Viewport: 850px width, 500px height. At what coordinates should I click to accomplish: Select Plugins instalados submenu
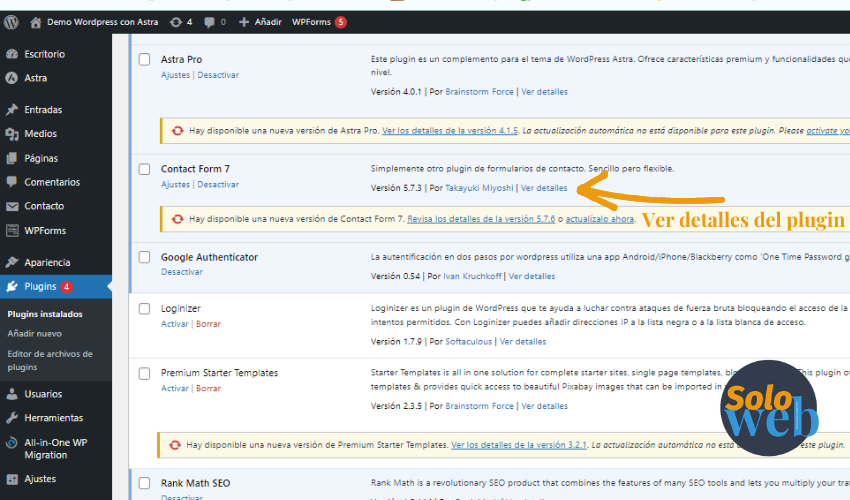click(x=45, y=314)
